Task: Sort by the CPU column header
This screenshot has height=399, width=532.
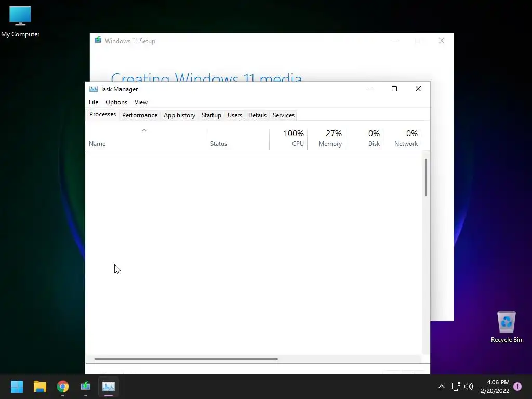Action: point(288,139)
